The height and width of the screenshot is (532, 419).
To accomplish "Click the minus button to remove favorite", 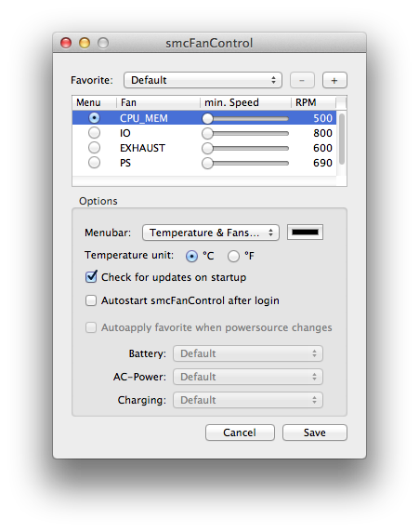I will (302, 80).
